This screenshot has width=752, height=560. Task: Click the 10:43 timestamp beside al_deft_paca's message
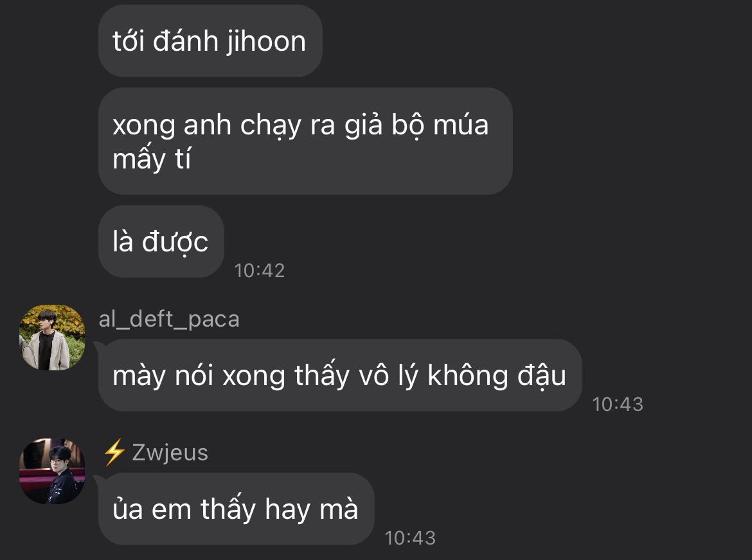tap(618, 404)
